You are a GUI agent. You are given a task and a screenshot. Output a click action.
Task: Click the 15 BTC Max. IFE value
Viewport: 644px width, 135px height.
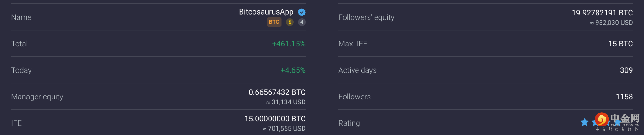click(x=620, y=44)
